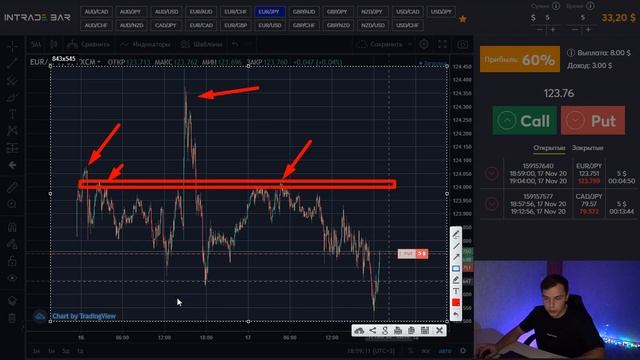Toggle the лог logarithmic scale option

[425, 351]
